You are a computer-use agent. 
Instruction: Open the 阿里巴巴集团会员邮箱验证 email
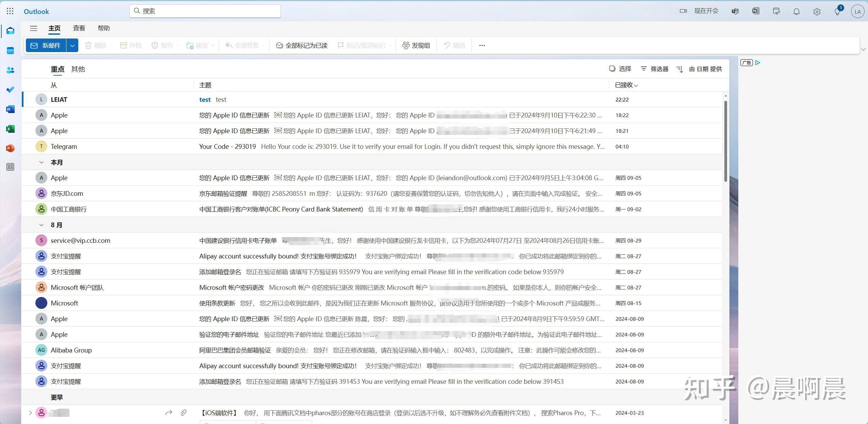pyautogui.click(x=372, y=350)
